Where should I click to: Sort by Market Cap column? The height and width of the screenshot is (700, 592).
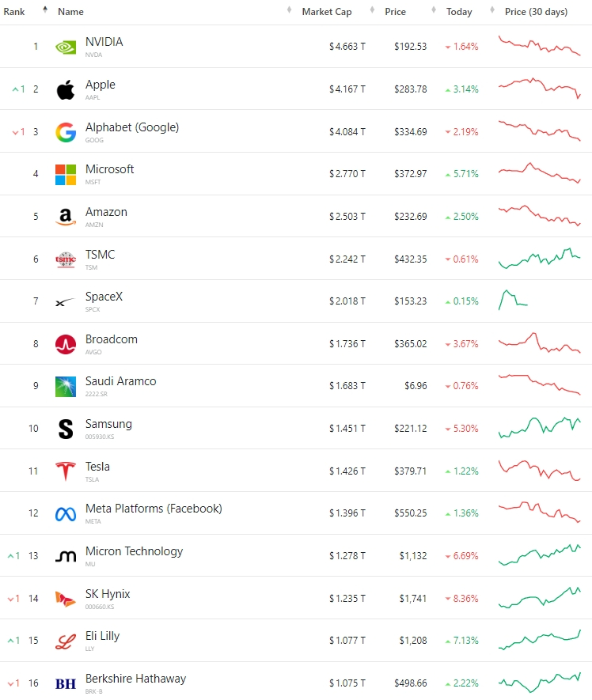327,12
